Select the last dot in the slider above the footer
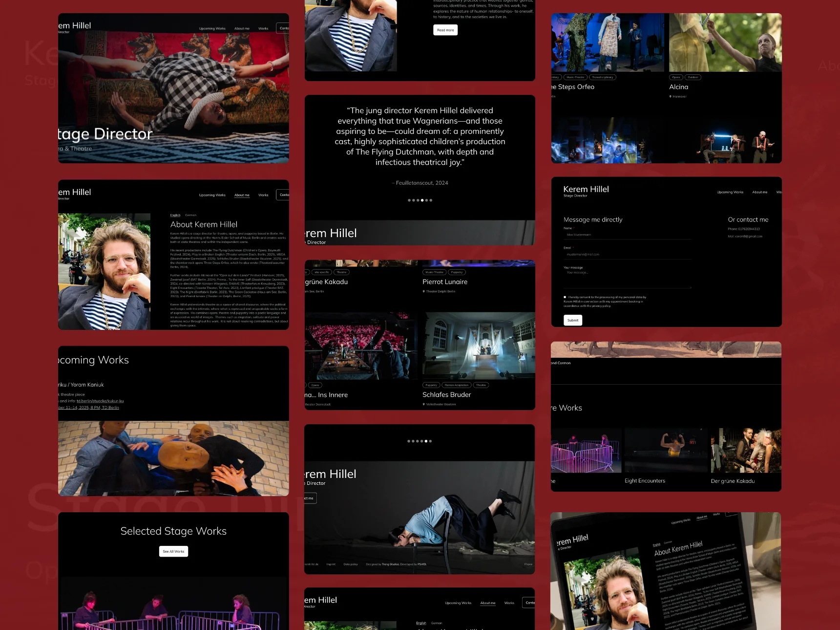The image size is (840, 630). click(430, 441)
